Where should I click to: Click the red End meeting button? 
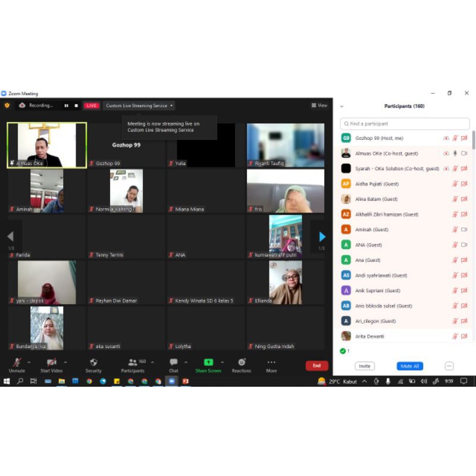pyautogui.click(x=317, y=365)
